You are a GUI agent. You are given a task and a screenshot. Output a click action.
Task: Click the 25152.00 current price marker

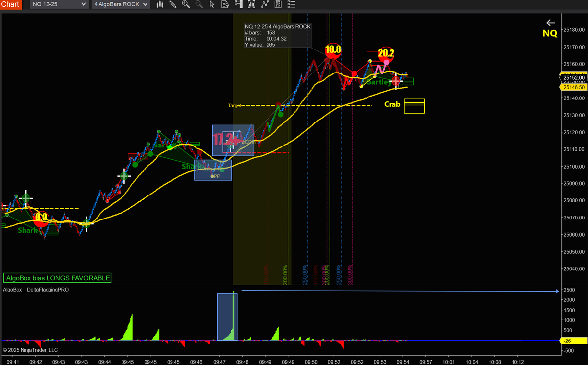pos(573,77)
